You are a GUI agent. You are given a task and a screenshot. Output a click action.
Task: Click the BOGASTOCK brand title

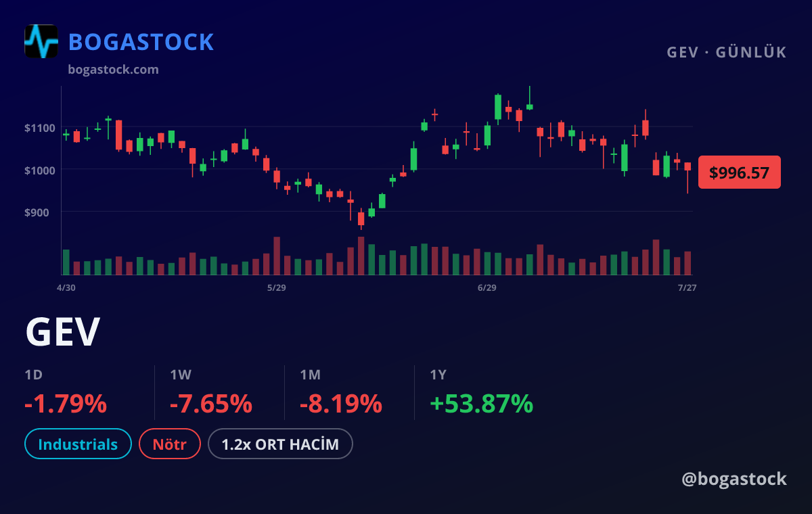pyautogui.click(x=141, y=42)
